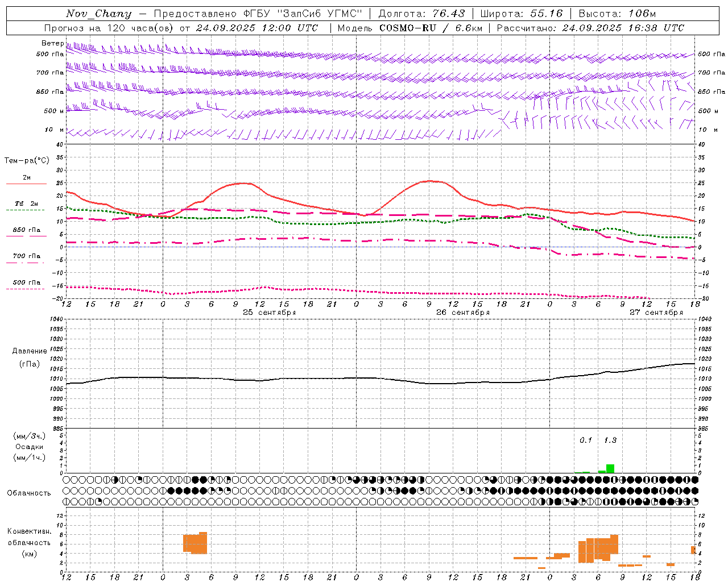Viewport: 728px width, 582px height.
Task: Click the 'Осадки' precipitation label
Action: point(30,447)
